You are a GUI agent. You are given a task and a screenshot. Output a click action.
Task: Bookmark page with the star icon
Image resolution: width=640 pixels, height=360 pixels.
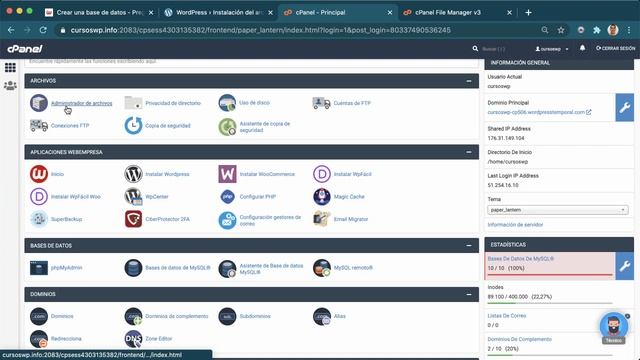pyautogui.click(x=561, y=30)
